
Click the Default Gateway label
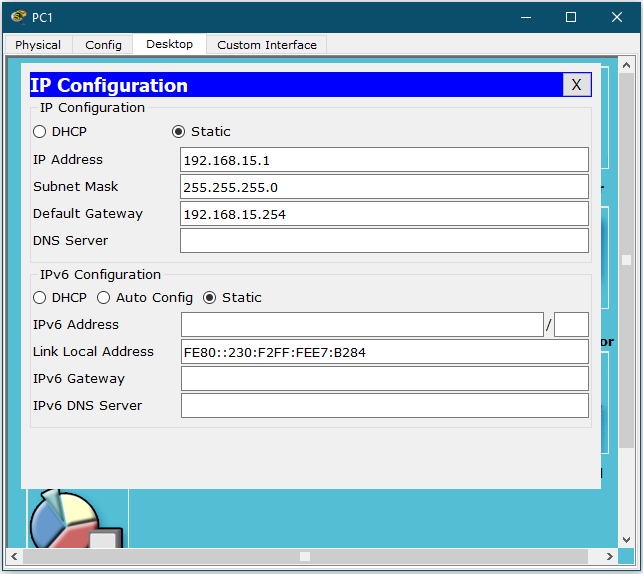tap(88, 214)
